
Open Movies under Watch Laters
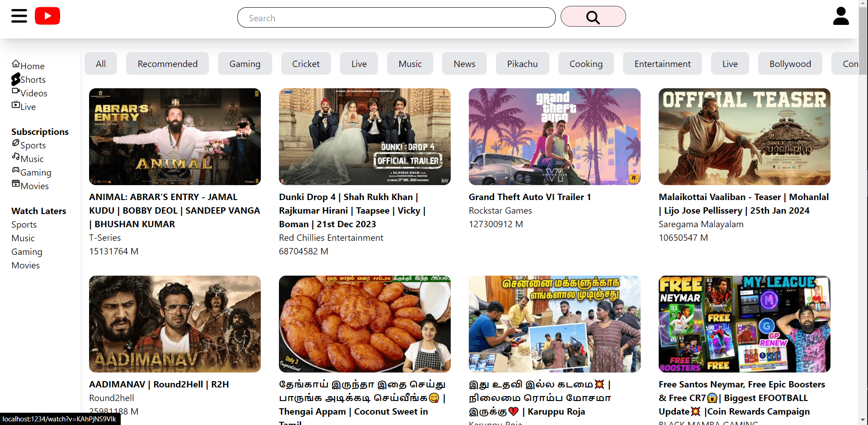pyautogui.click(x=25, y=265)
